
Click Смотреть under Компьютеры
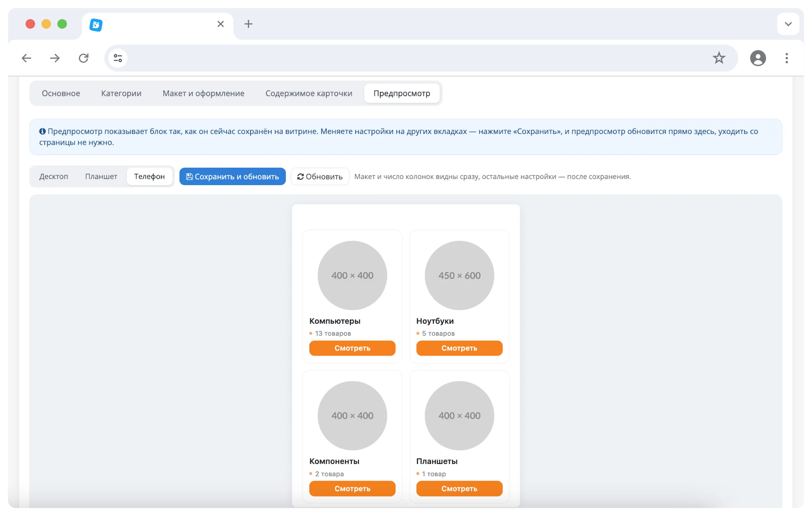click(352, 348)
